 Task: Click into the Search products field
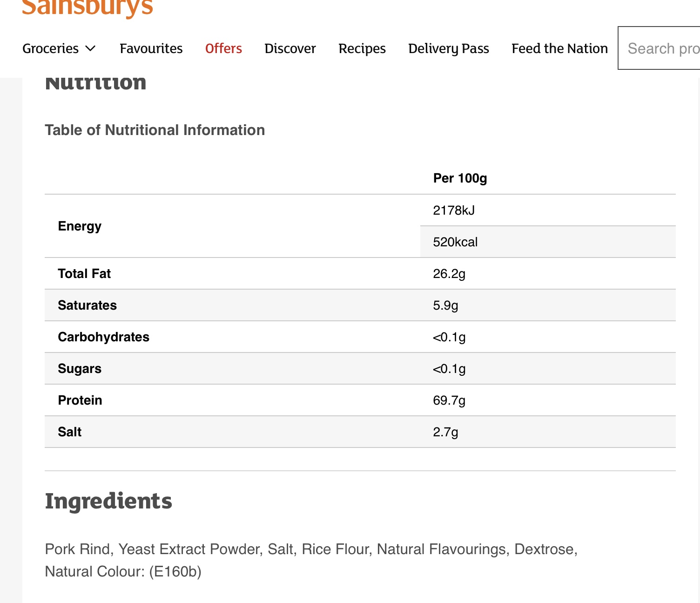pos(659,48)
